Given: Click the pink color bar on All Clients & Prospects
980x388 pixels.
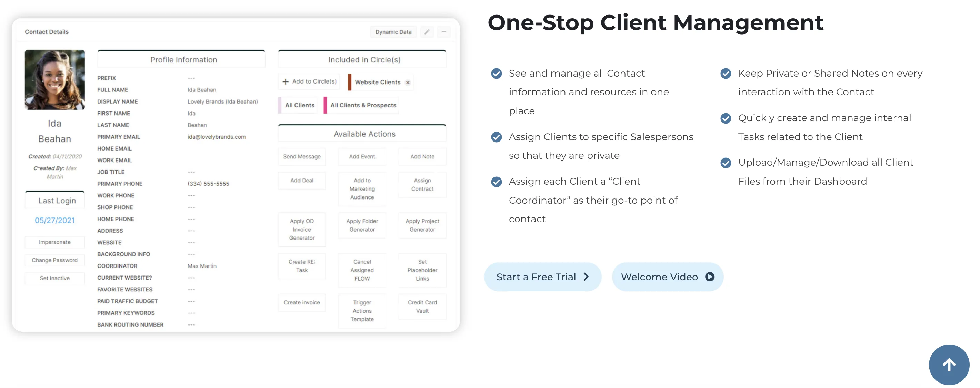Looking at the screenshot, I should click(x=325, y=105).
